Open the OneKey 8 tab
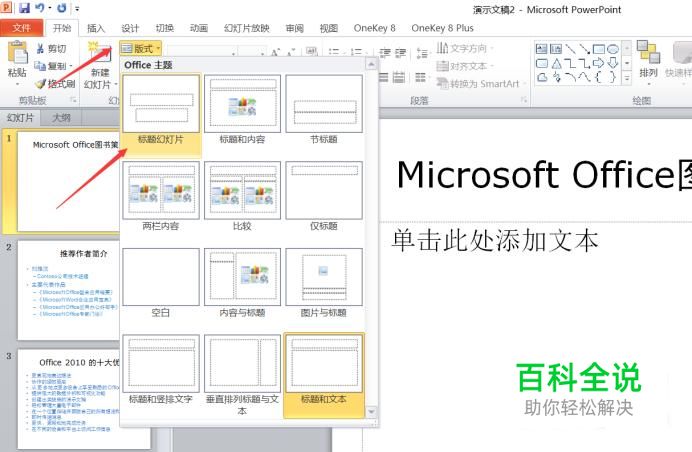Viewport: 692px width, 452px height. tap(374, 28)
